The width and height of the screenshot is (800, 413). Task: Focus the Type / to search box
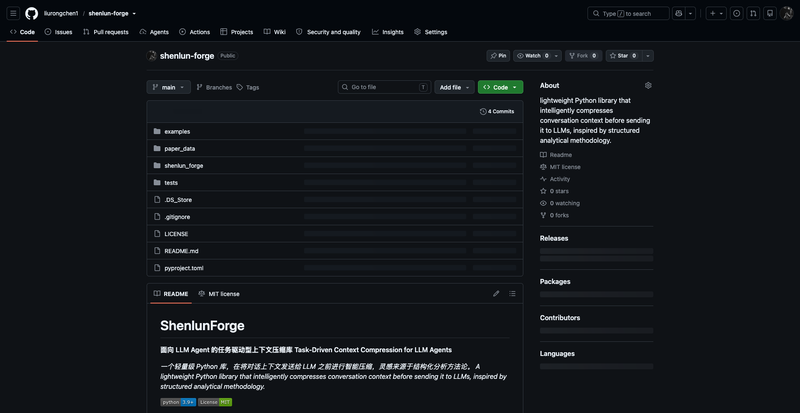coord(628,14)
